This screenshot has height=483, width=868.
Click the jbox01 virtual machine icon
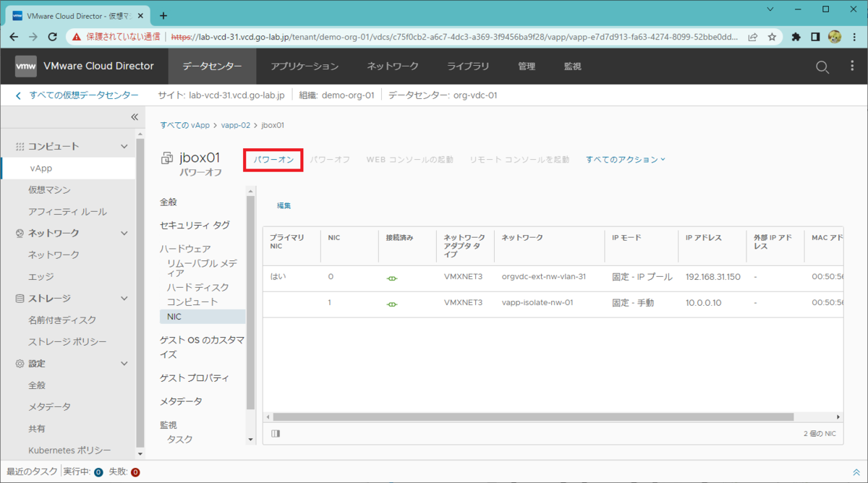pyautogui.click(x=167, y=158)
